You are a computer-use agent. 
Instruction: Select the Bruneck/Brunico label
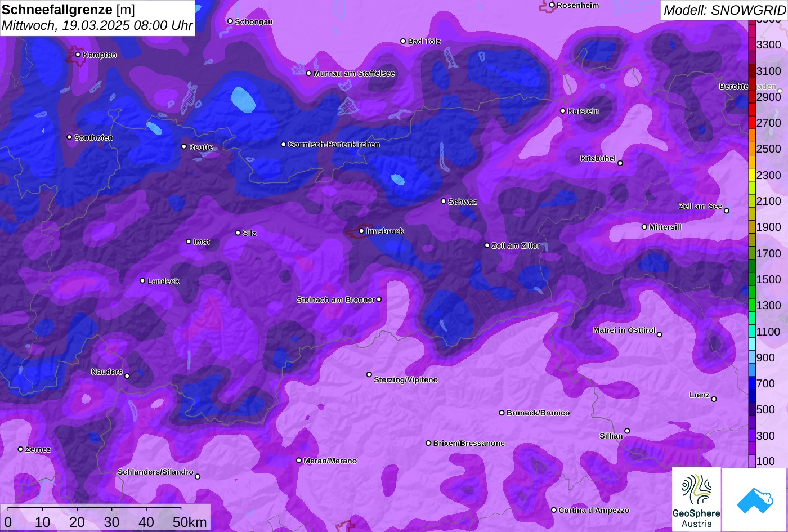[x=538, y=413]
